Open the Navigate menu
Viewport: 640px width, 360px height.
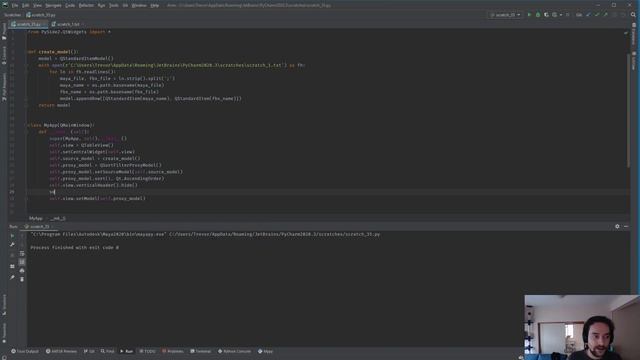pyautogui.click(x=53, y=5)
